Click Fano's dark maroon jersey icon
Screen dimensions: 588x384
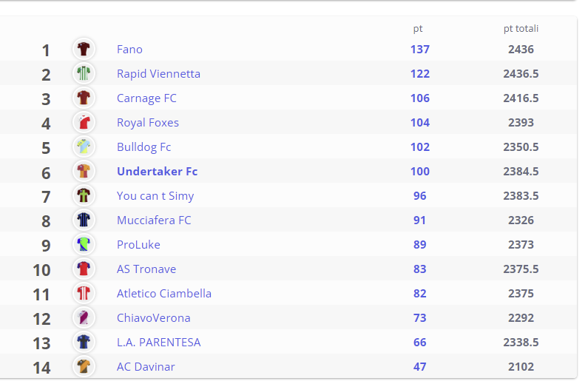click(x=84, y=49)
